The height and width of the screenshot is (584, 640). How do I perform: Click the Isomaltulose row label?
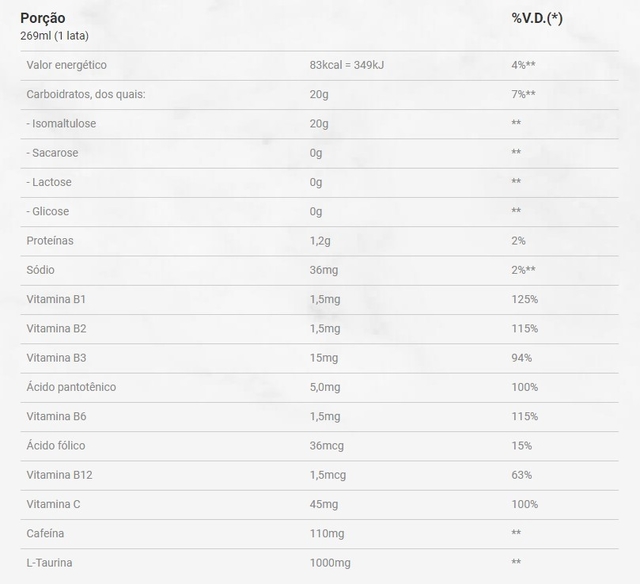[61, 124]
